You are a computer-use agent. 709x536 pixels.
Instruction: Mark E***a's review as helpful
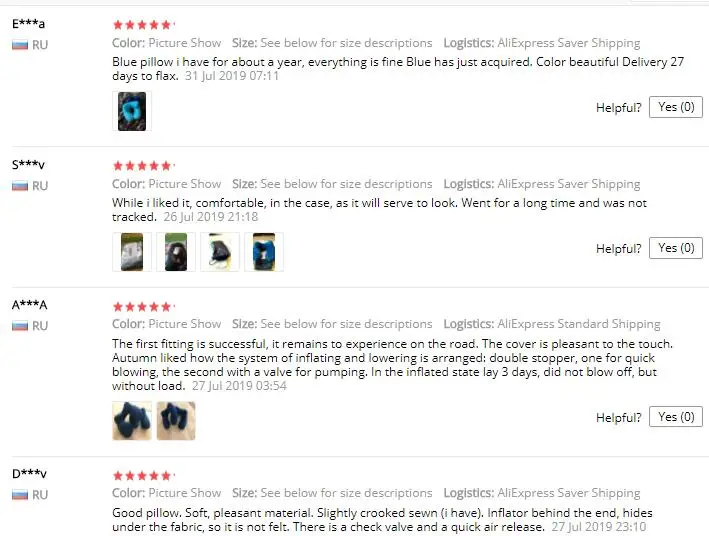[676, 107]
